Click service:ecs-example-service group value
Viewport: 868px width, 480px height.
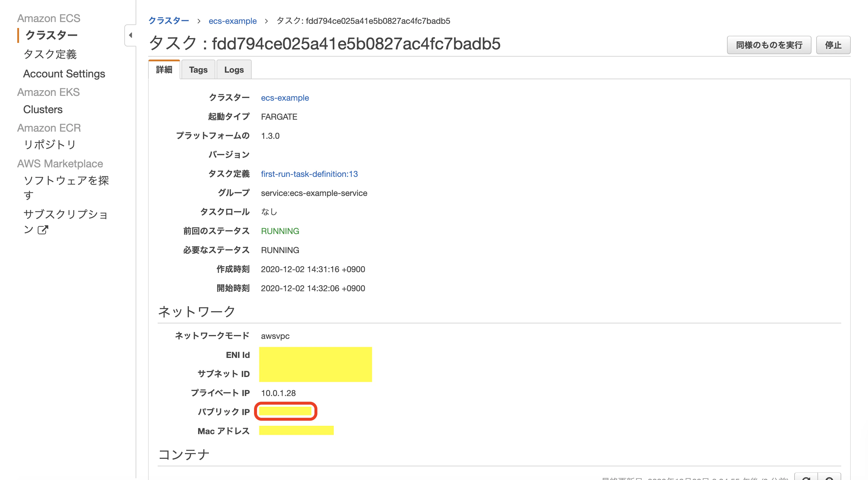coord(314,193)
